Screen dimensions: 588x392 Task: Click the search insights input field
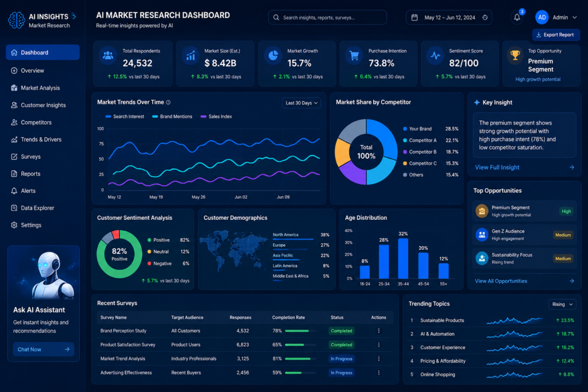pos(327,18)
